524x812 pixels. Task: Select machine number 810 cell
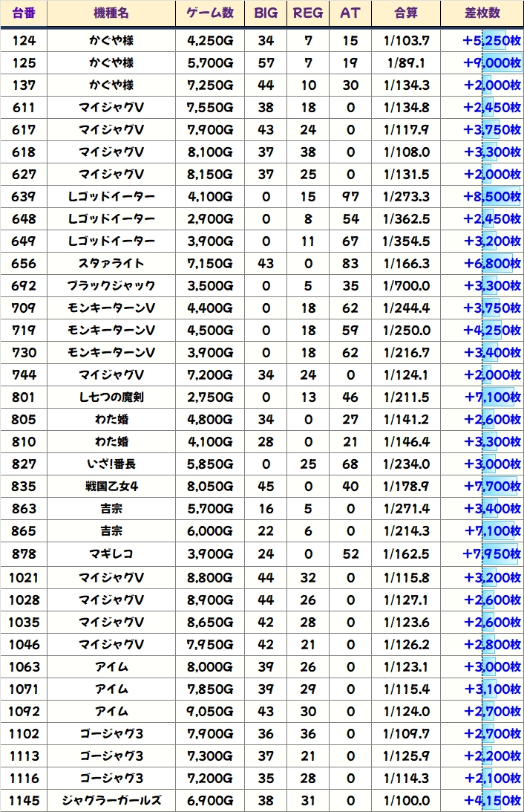point(24,441)
